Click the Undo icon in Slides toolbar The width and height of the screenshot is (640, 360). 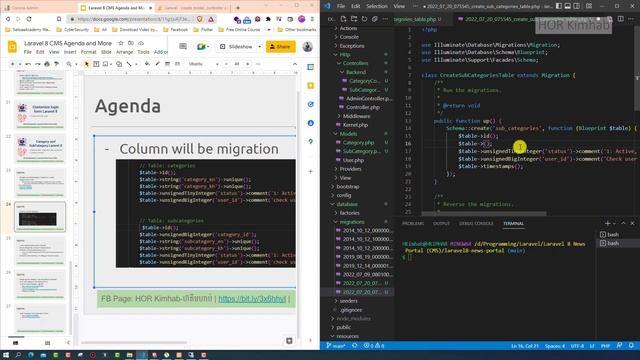(28, 64)
